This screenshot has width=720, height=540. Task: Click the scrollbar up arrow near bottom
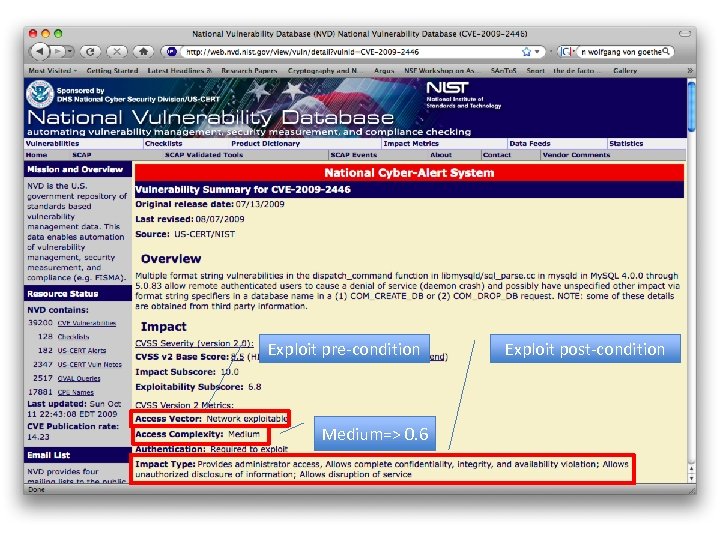click(x=692, y=468)
